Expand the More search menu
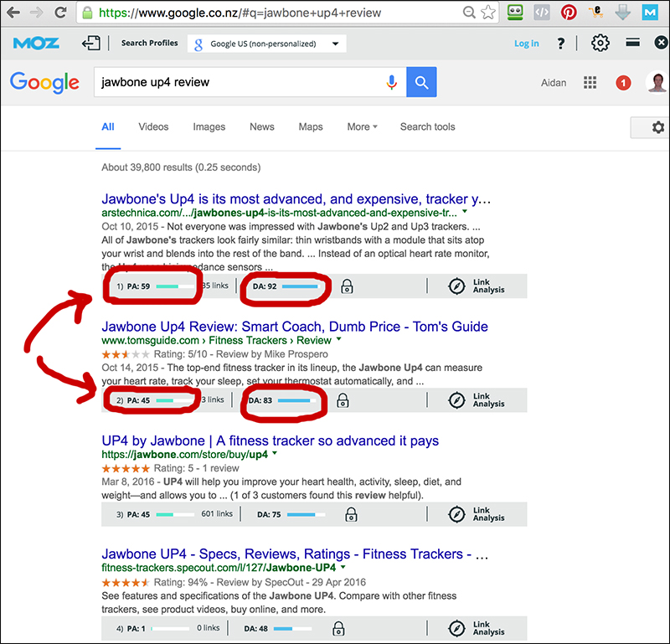This screenshot has height=644, width=670. 362,127
